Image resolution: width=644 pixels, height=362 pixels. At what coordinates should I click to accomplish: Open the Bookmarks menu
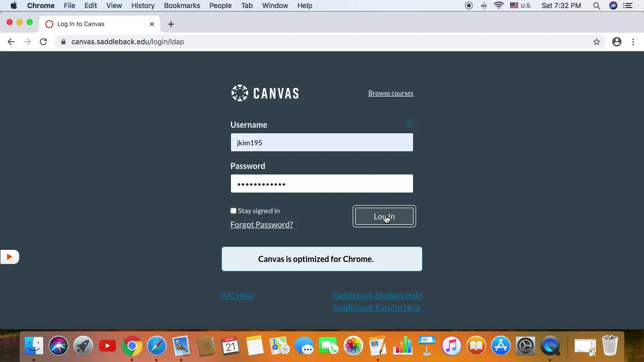click(x=182, y=6)
